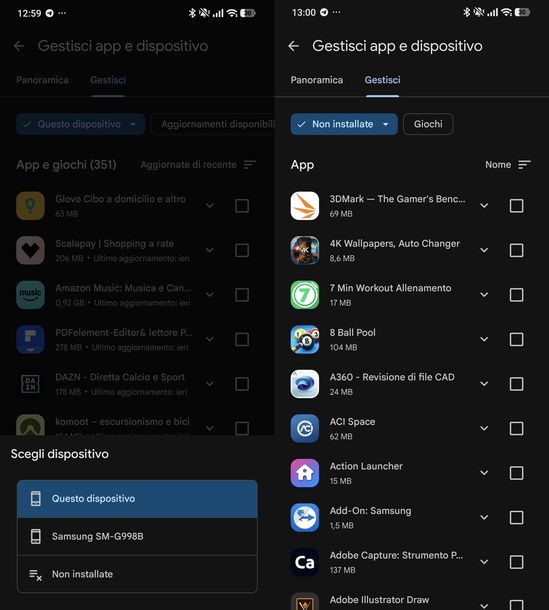The width and height of the screenshot is (549, 610).
Task: Expand ACI Space details chevron
Action: click(x=484, y=428)
